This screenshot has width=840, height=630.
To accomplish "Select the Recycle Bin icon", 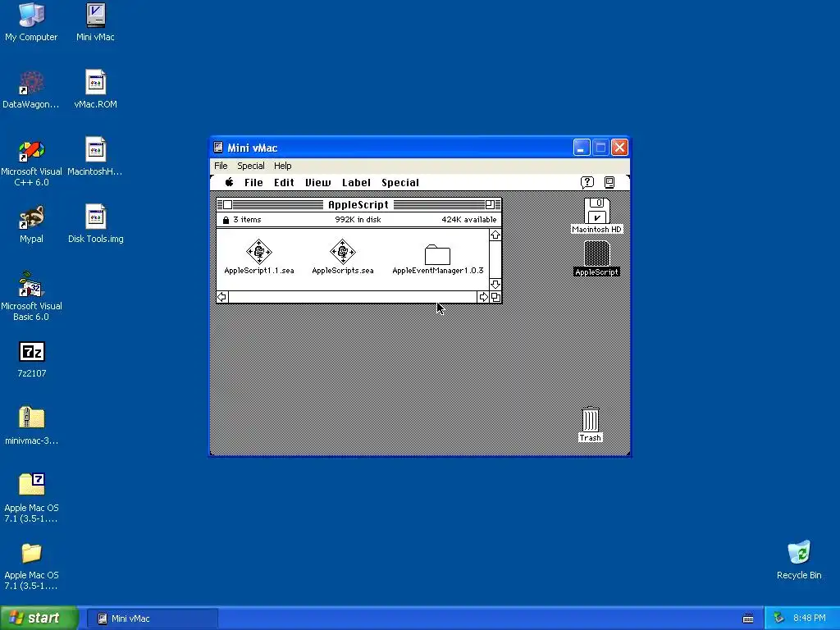I will (x=799, y=552).
